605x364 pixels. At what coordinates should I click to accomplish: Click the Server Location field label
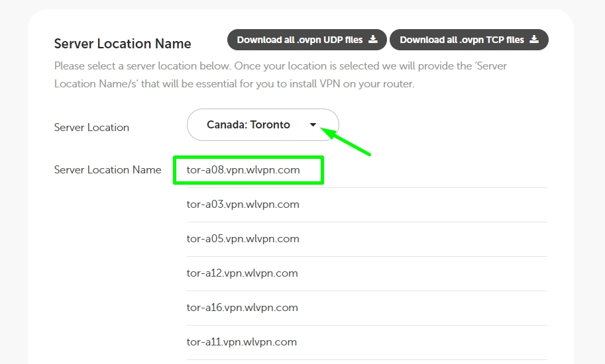coord(91,128)
